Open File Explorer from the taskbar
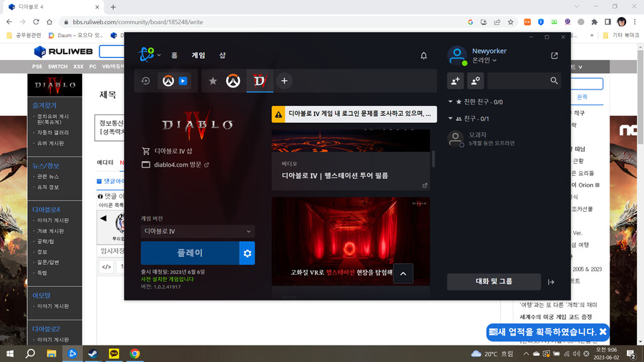 [52, 353]
